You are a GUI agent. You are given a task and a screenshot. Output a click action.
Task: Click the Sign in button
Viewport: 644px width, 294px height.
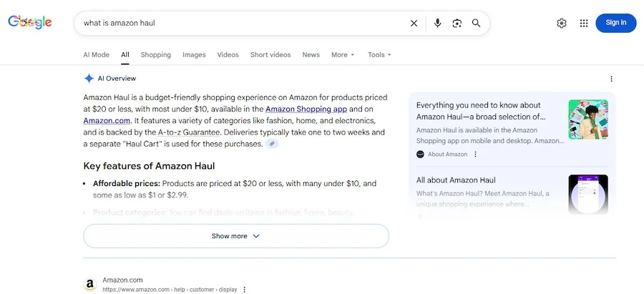[615, 23]
